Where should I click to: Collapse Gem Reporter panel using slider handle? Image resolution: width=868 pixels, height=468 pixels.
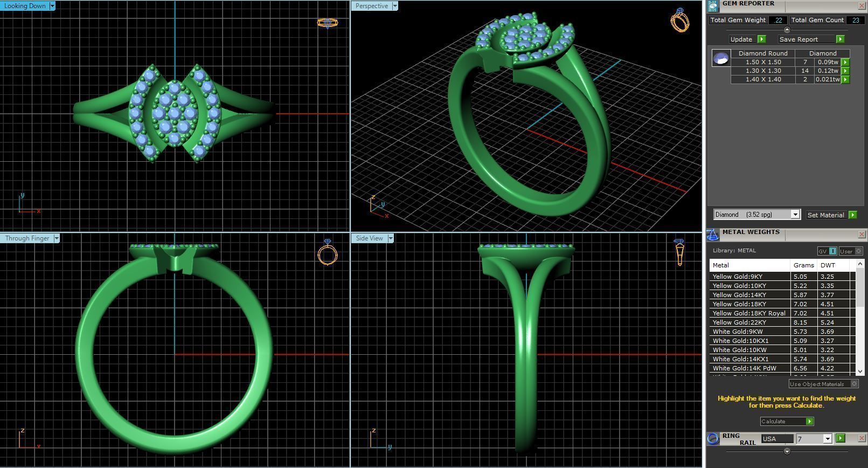787,30
